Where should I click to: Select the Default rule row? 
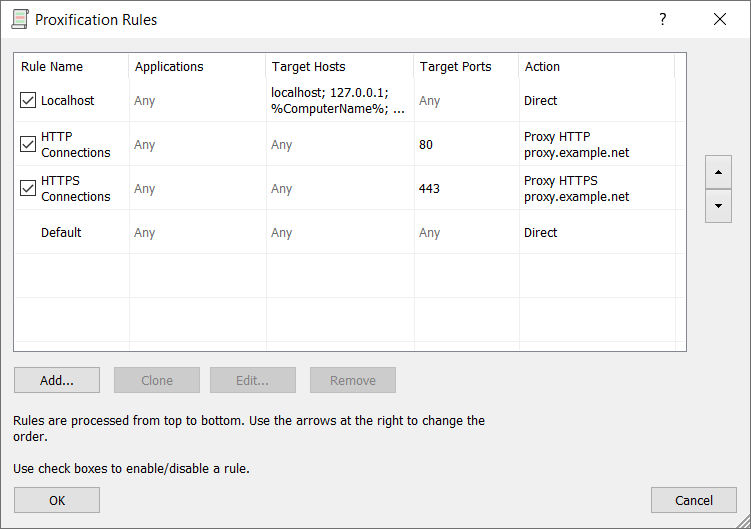tap(61, 233)
